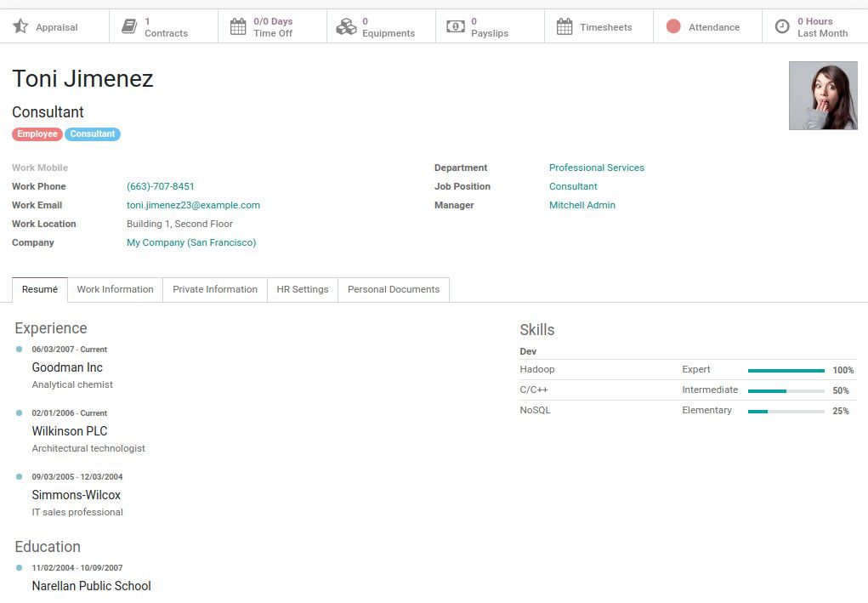Click the Toni Jimenez name heading
This screenshot has height=603, width=868.
tap(82, 78)
